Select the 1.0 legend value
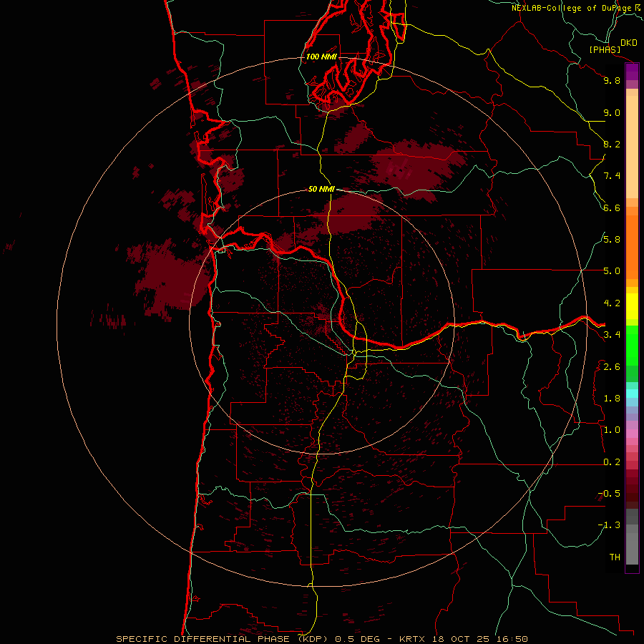 click(x=612, y=429)
